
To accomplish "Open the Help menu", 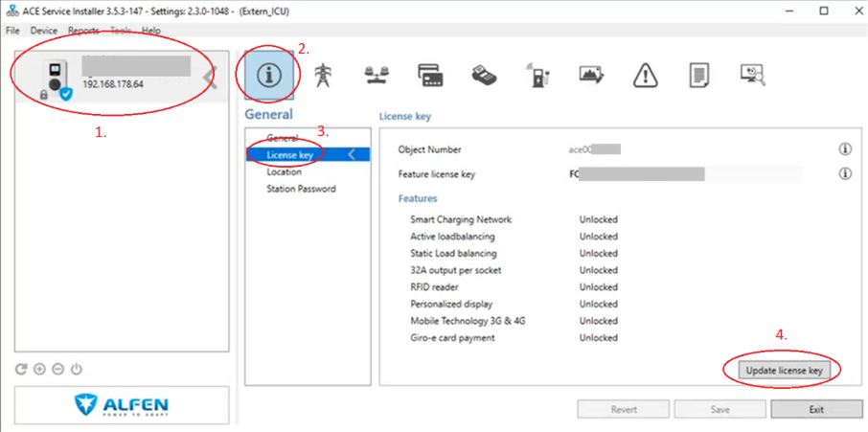I will coord(151,31).
